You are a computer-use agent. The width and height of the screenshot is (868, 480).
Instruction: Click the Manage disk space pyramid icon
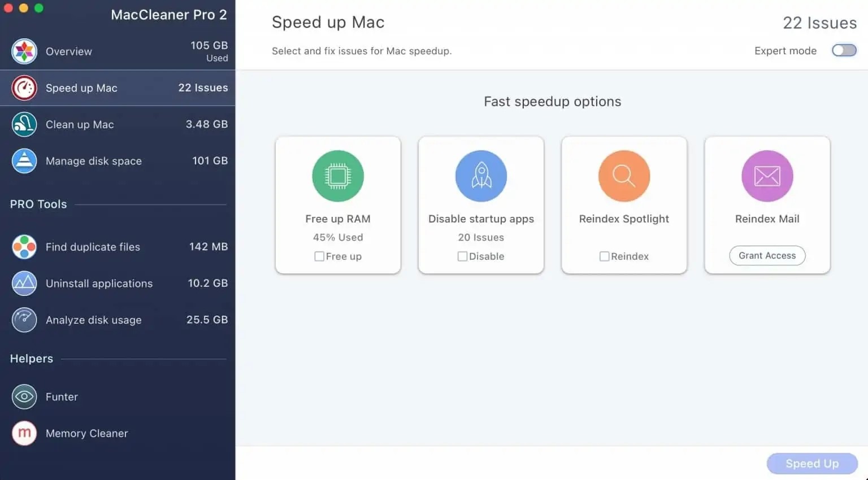[x=24, y=161]
